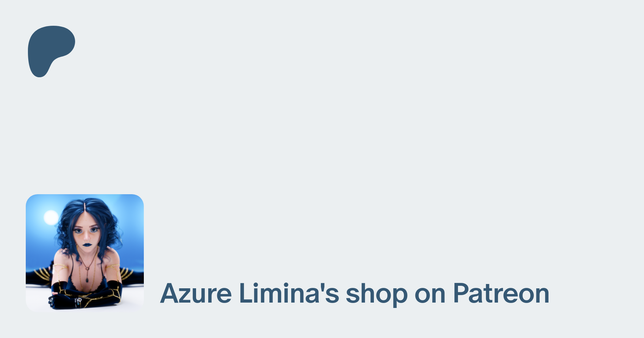The width and height of the screenshot is (644, 338).
Task: Click the word "Patreon" in the title
Action: pos(501,294)
